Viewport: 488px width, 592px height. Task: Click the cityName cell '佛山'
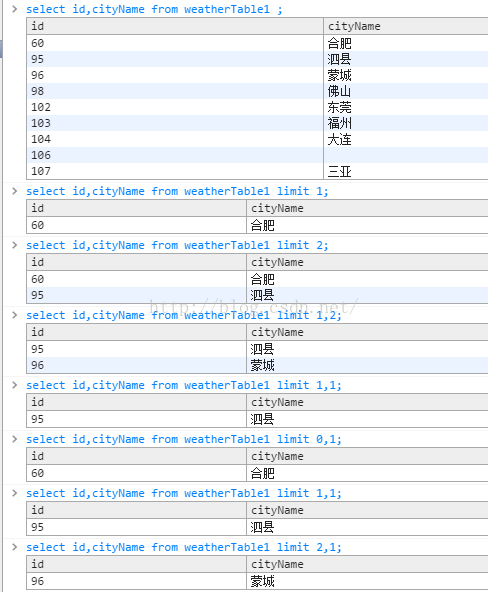(x=406, y=91)
